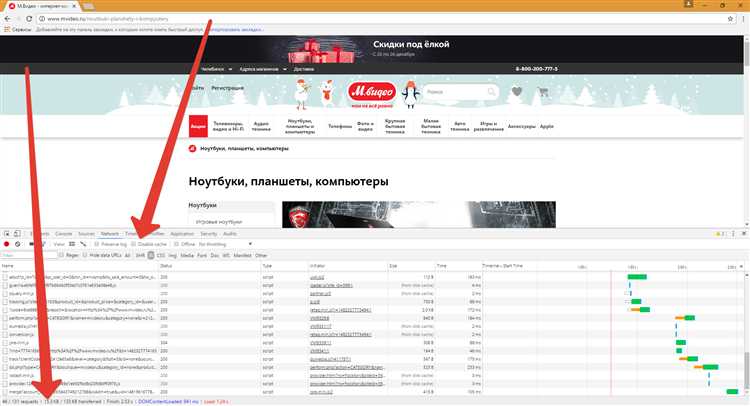Viewport: 750px width, 406px height.
Task: Select the Network tab
Action: (x=110, y=233)
